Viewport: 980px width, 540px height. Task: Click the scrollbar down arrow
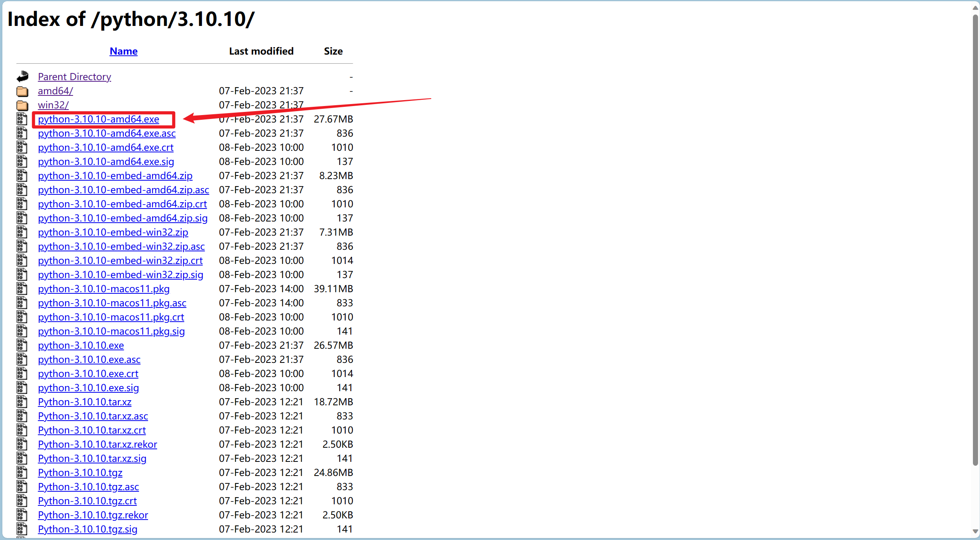[975, 531]
